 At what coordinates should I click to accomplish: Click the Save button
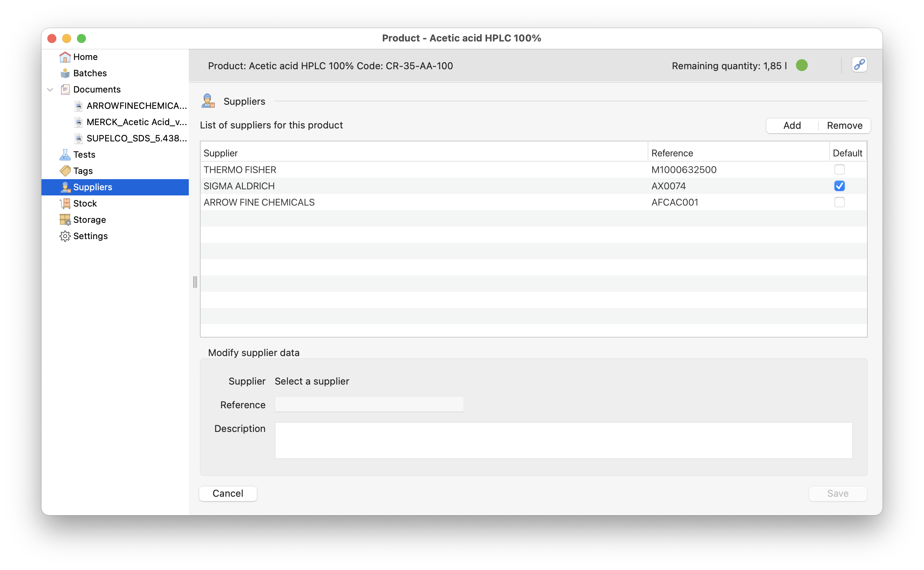coord(837,493)
